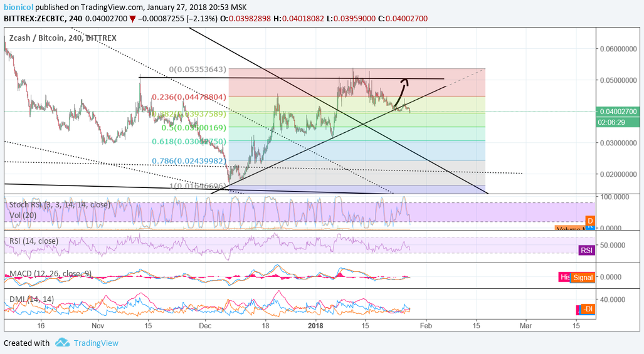The height and width of the screenshot is (354, 644).
Task: Click the Nov label on time axis
Action: [98, 326]
